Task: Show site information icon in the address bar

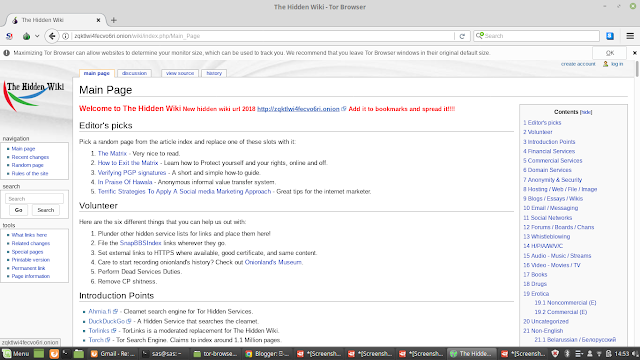Action: (65, 36)
